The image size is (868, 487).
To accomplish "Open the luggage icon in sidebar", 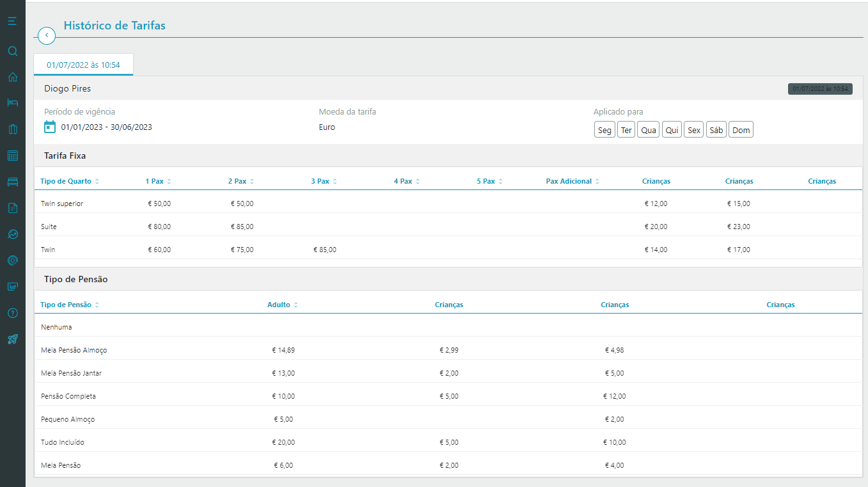I will [x=12, y=129].
